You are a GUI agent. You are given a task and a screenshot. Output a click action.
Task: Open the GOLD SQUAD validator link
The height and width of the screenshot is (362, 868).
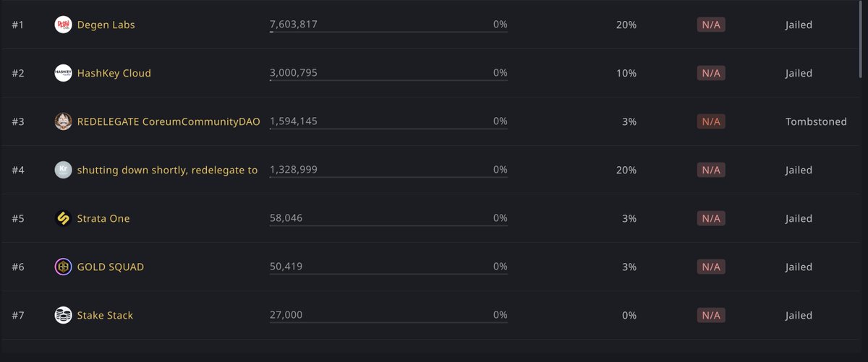[110, 267]
